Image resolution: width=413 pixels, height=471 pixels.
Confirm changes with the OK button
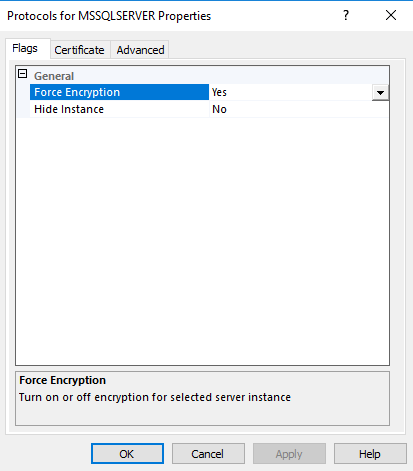pos(127,454)
